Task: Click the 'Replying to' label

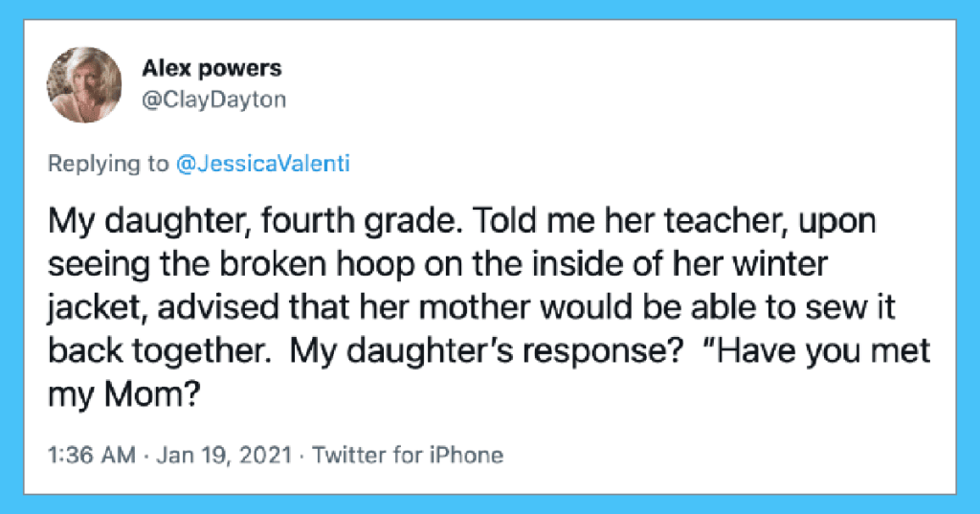Action: 108,164
